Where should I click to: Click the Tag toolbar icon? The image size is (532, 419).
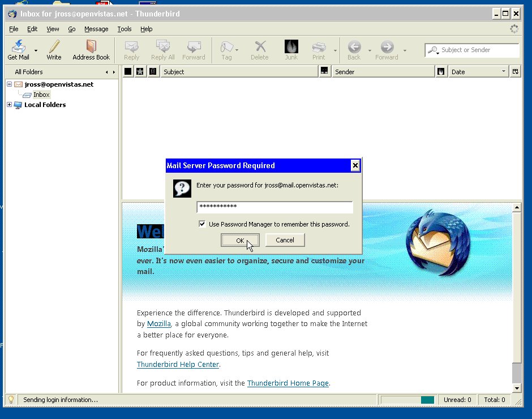coord(226,46)
